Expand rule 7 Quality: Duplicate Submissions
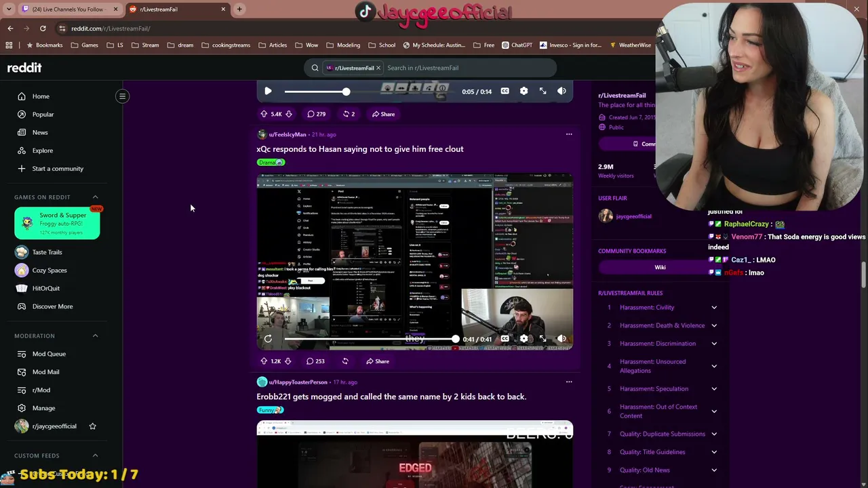The height and width of the screenshot is (488, 868). click(714, 434)
